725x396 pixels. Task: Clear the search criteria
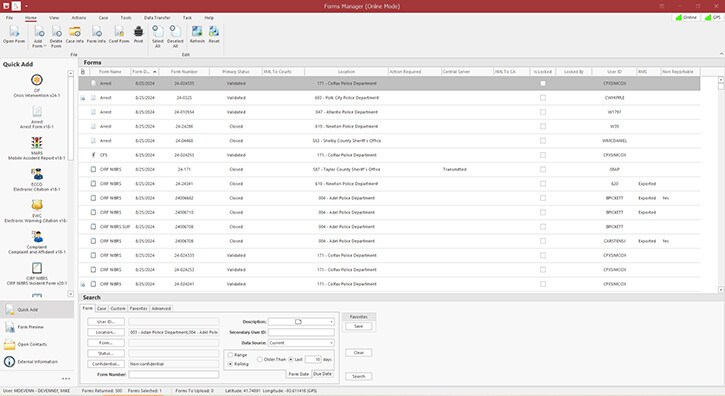click(358, 353)
